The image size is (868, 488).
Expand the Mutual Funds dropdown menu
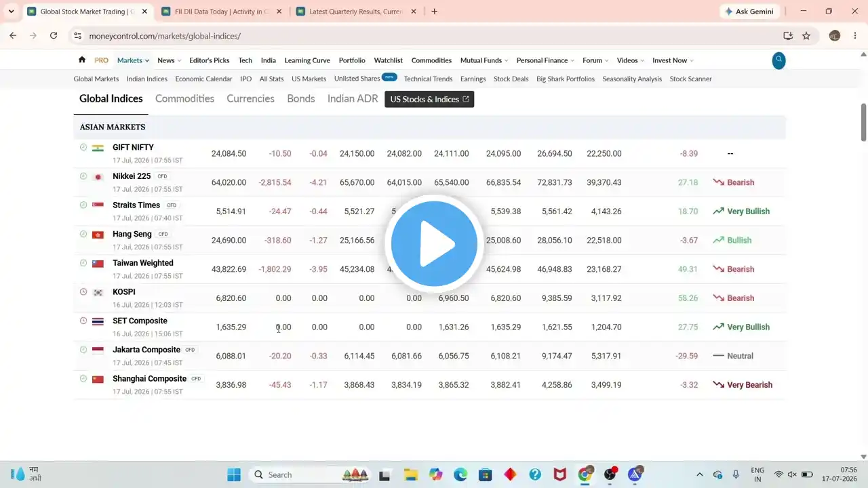484,60
